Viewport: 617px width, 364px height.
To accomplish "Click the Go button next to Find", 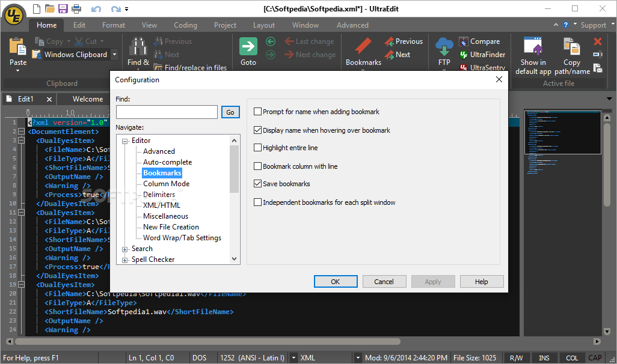I will coord(230,112).
